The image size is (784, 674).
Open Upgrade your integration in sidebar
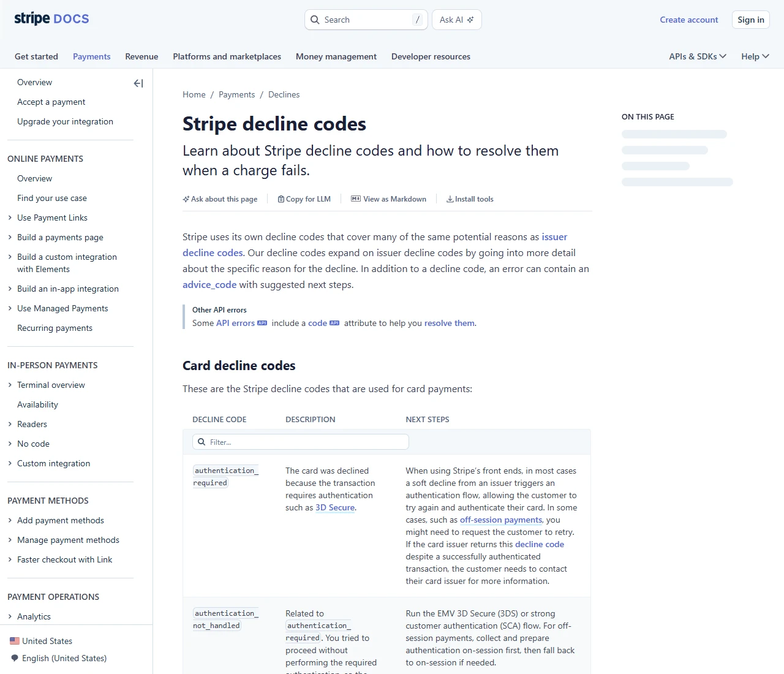[65, 121]
